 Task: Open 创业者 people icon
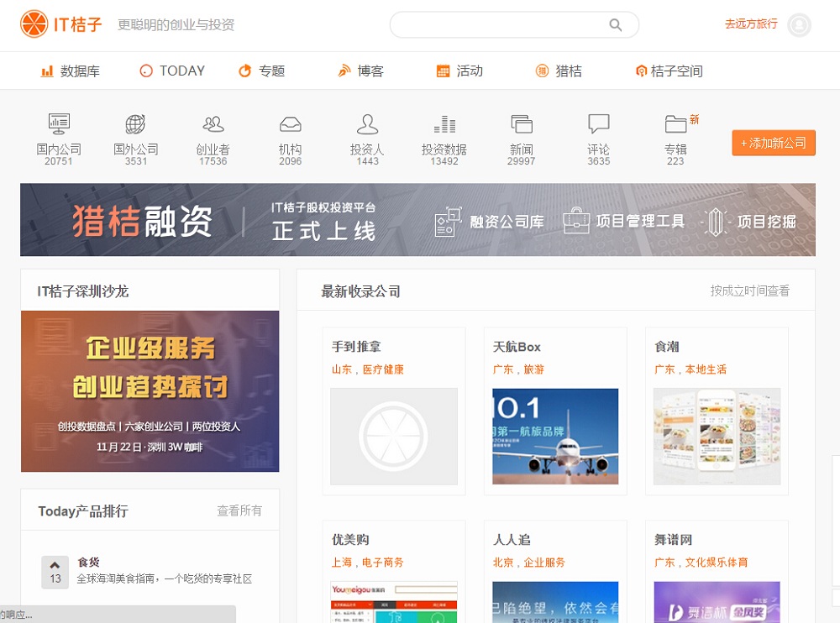point(213,124)
